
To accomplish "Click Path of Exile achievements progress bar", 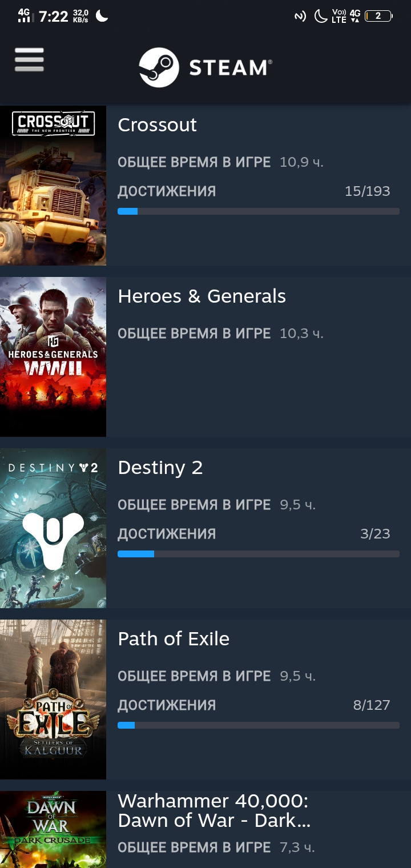I will tap(259, 725).
